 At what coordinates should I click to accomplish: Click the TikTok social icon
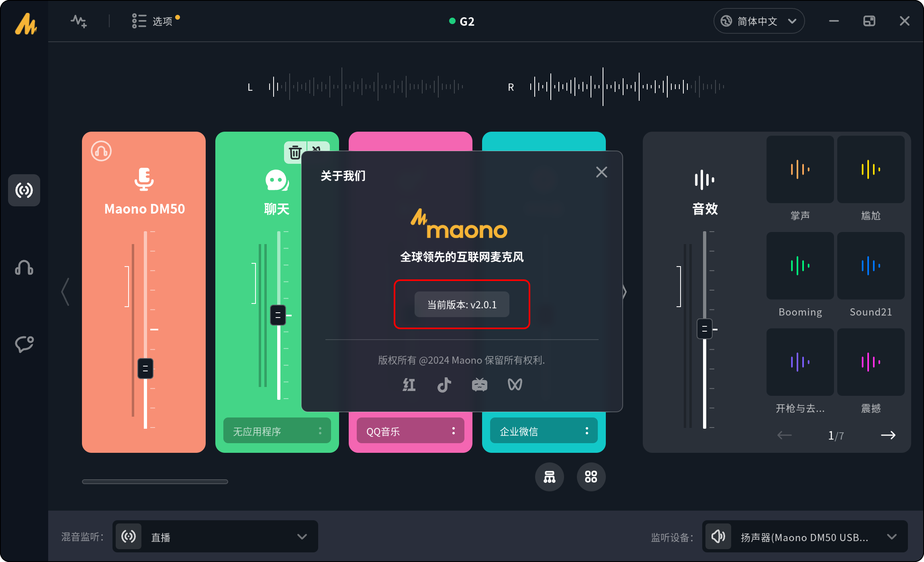point(444,385)
